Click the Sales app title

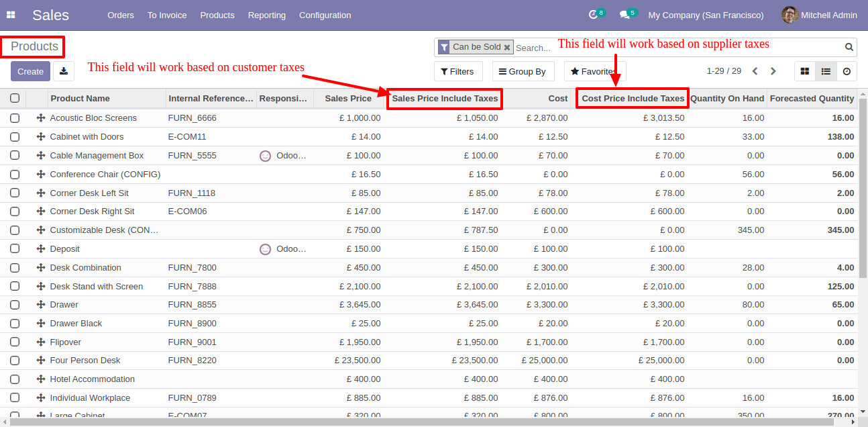50,15
